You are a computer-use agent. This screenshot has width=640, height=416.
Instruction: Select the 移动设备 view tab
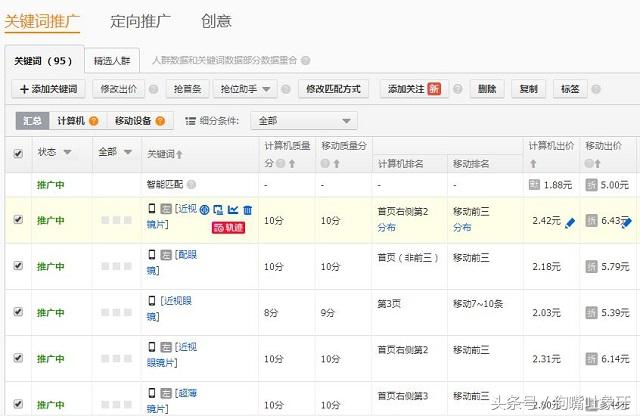[x=140, y=121]
